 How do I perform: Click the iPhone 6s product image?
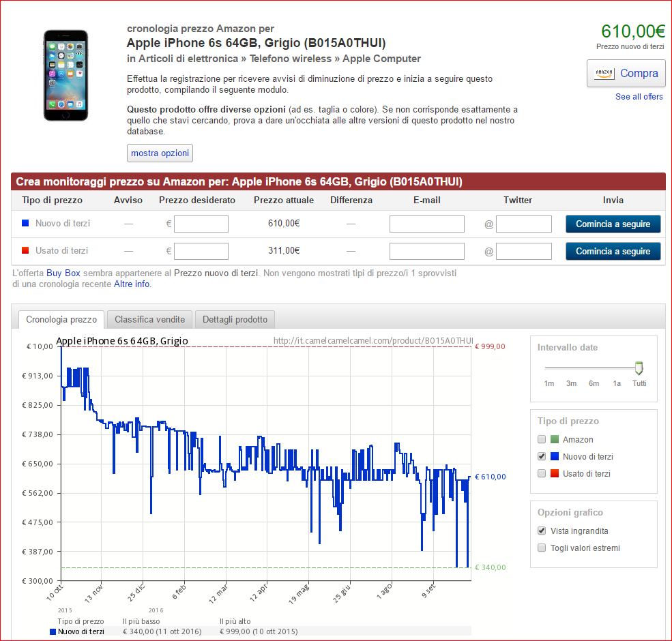[x=65, y=75]
